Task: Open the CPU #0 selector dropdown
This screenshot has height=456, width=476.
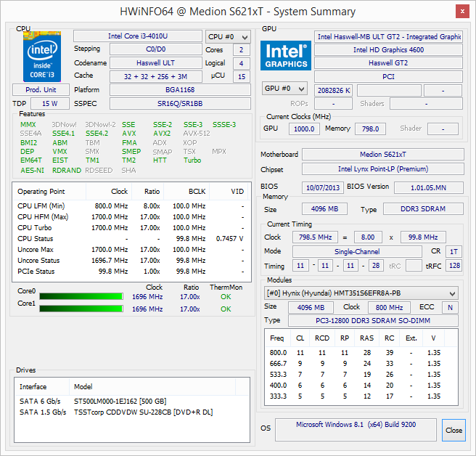Action: 228,37
